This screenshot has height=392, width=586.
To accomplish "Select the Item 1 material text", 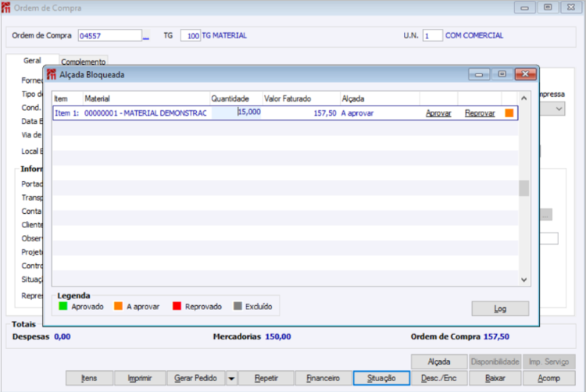I will pyautogui.click(x=145, y=113).
